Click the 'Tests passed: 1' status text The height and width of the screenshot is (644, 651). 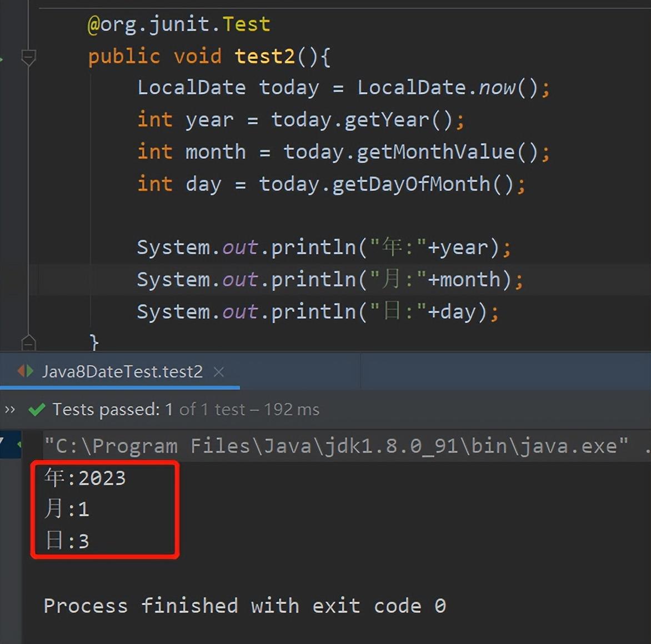[112, 410]
